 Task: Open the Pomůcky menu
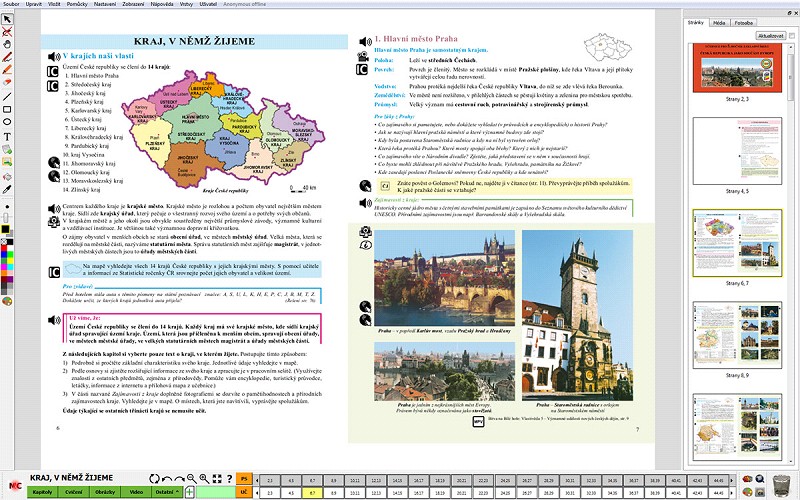(x=77, y=4)
